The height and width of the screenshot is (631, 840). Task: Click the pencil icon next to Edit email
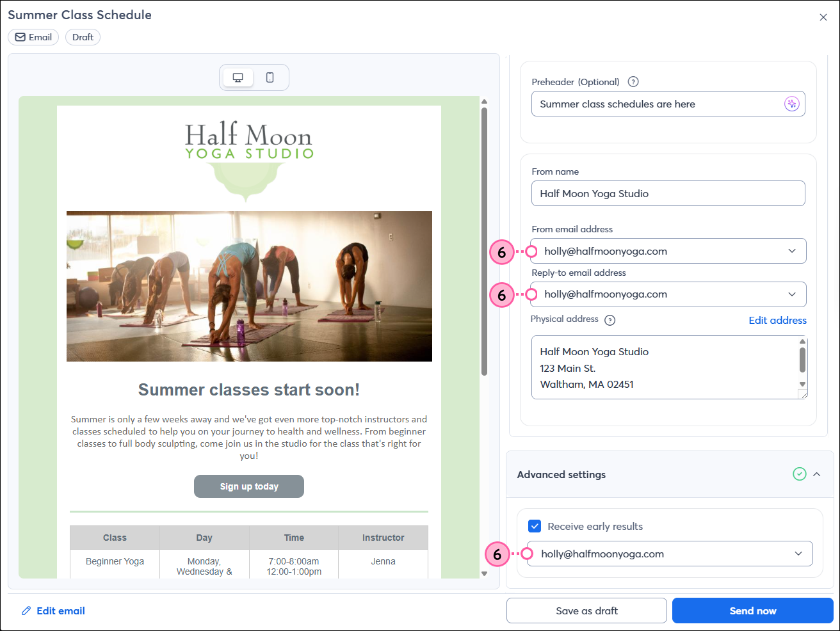(x=26, y=611)
